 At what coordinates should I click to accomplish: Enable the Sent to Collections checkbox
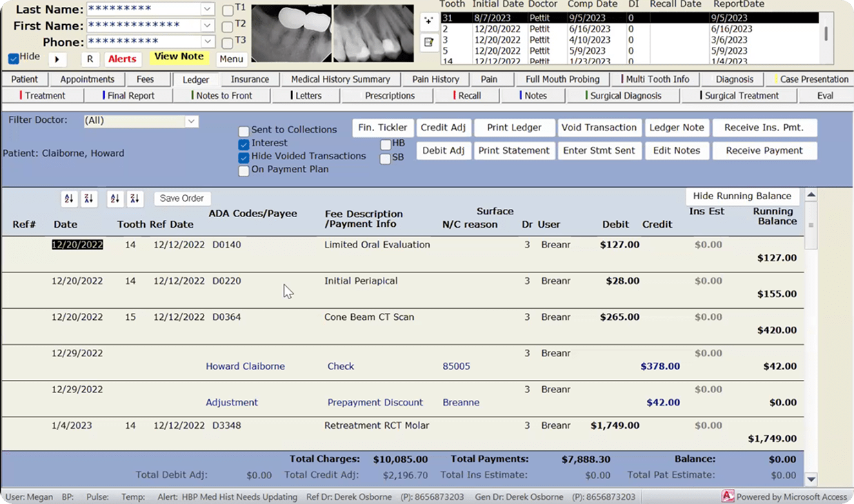tap(244, 131)
